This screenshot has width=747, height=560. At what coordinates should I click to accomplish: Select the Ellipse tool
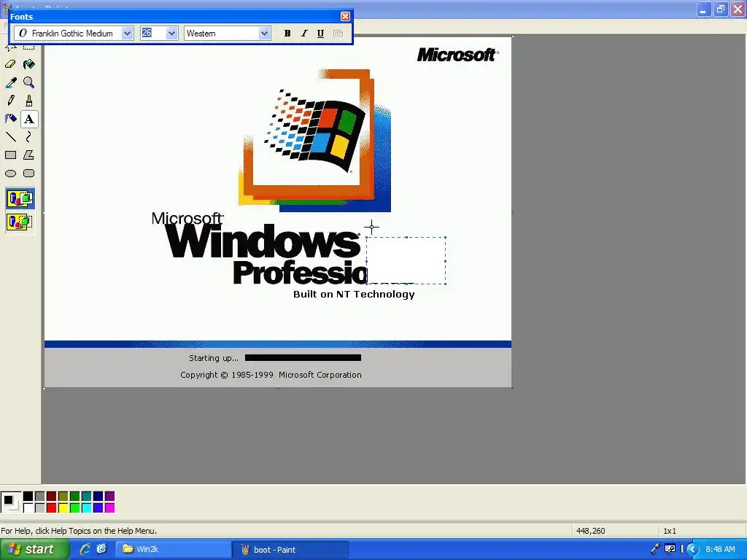tap(10, 174)
